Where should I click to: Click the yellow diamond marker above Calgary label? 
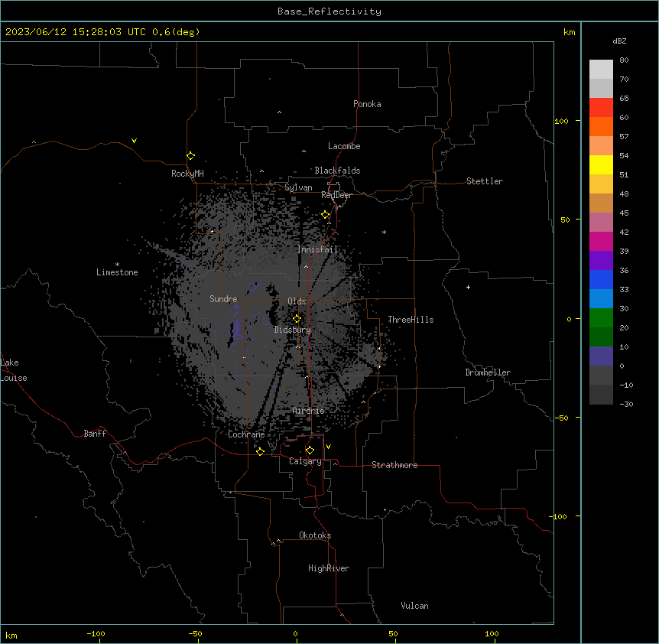[x=310, y=450]
